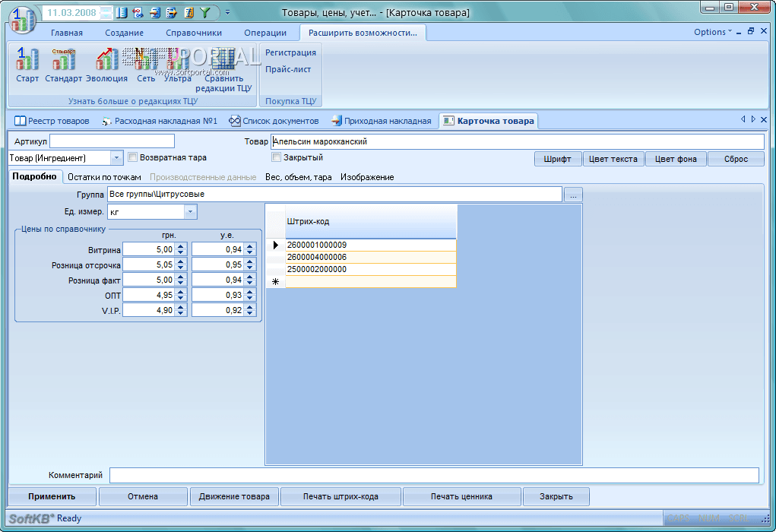This screenshot has width=776, height=532.
Task: Click the Приходная накладная tab icon
Action: pyautogui.click(x=336, y=121)
